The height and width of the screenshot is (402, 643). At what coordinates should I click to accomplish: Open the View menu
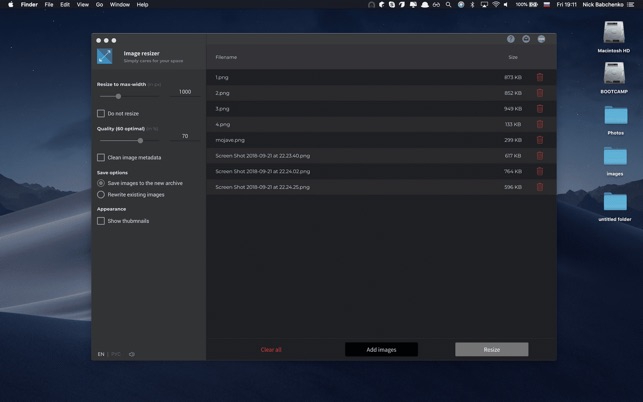(82, 5)
